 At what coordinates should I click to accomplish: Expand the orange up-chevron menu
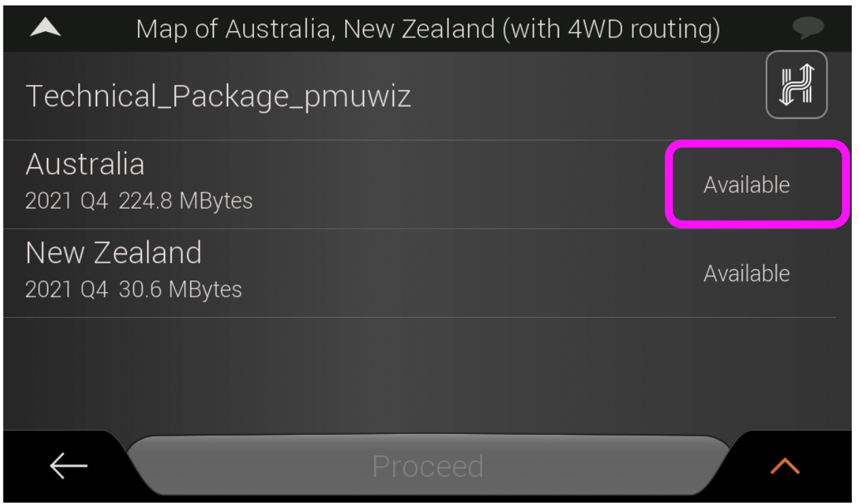(785, 466)
